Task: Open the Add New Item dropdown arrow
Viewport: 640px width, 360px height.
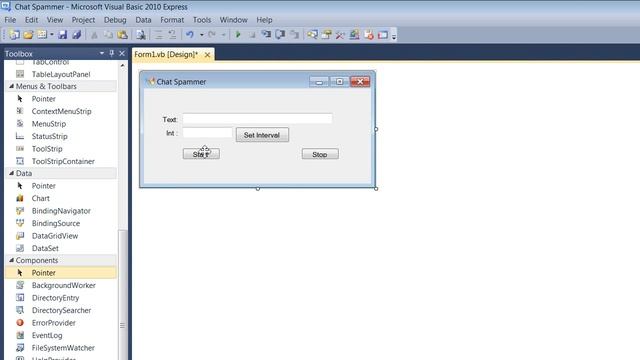Action: [51, 35]
